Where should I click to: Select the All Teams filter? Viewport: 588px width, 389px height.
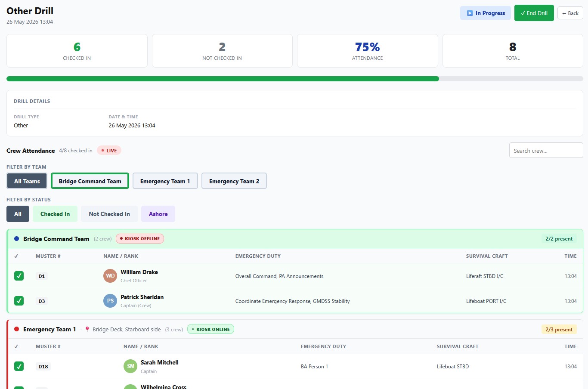27,181
